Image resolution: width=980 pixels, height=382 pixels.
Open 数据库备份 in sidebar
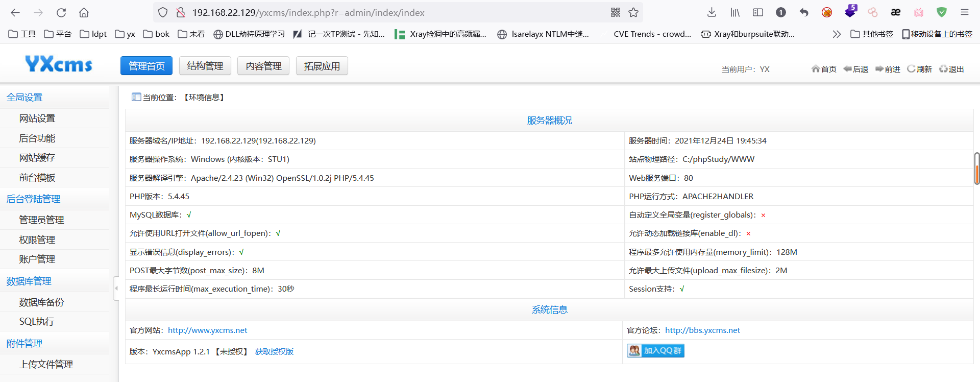click(x=41, y=302)
